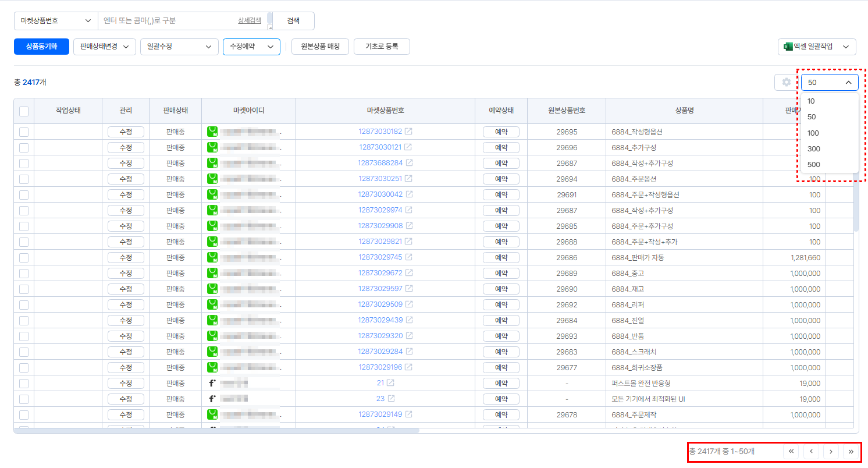
Task: Open external link icon beside product number 21
Action: [390, 383]
